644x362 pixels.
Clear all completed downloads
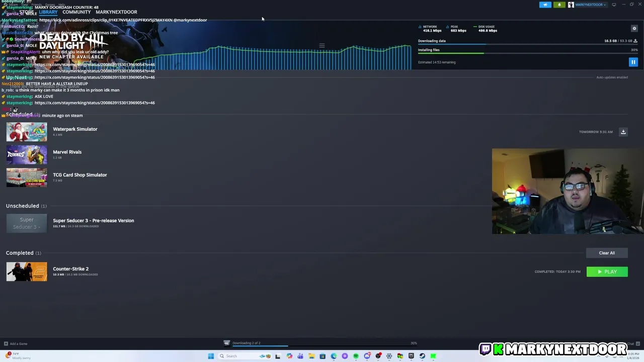click(x=607, y=253)
